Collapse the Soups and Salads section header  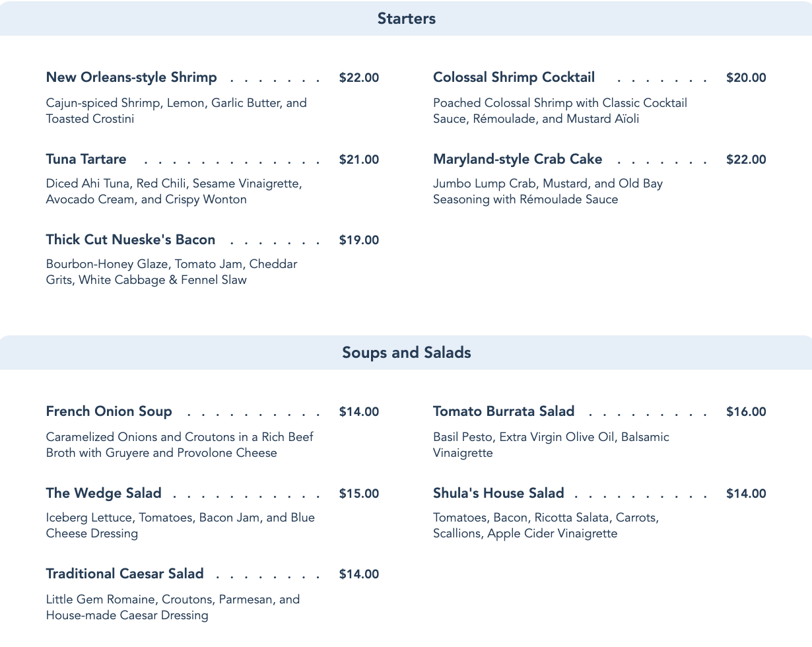point(406,353)
